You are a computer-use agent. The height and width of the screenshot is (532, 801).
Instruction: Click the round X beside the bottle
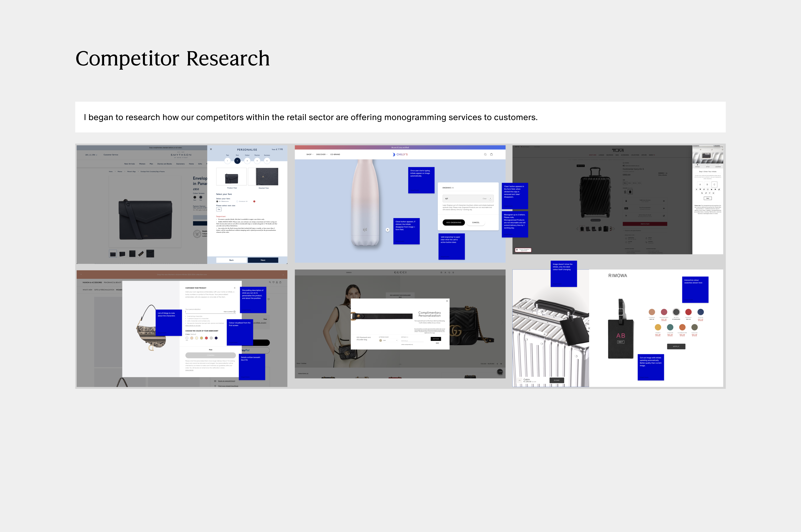click(388, 230)
